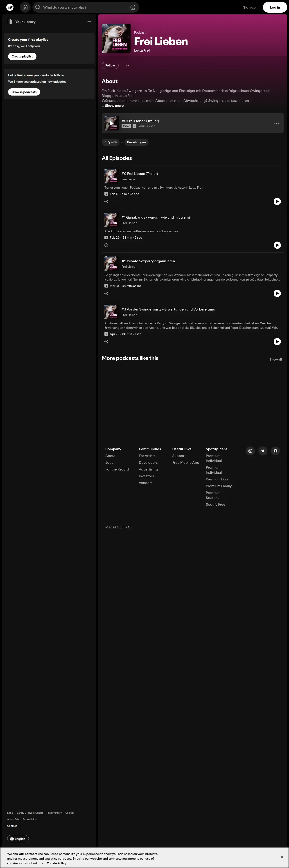Open Privacy Policy link in sidebar
Image resolution: width=289 pixels, height=868 pixels.
54,813
